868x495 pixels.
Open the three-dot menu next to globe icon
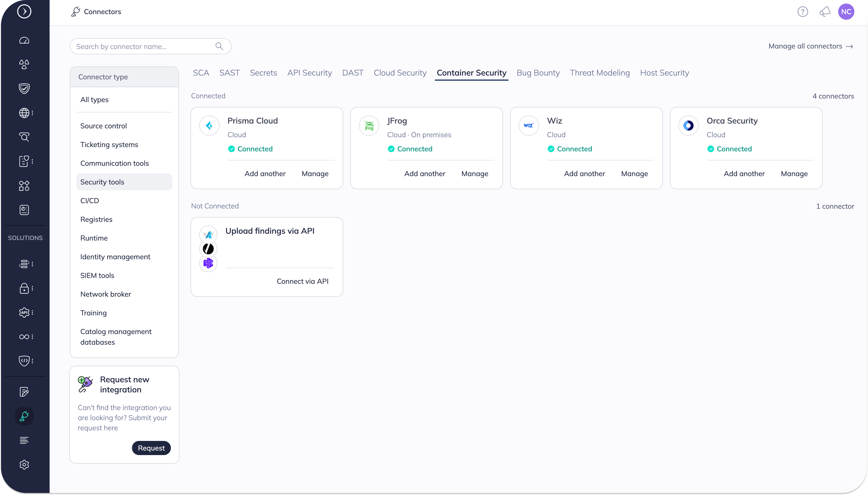32,113
